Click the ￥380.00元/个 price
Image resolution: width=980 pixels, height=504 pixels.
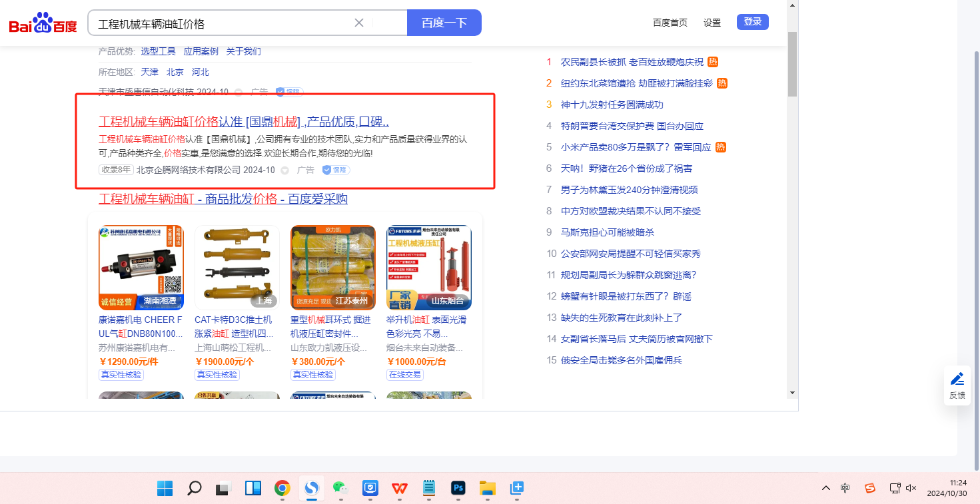coord(318,362)
